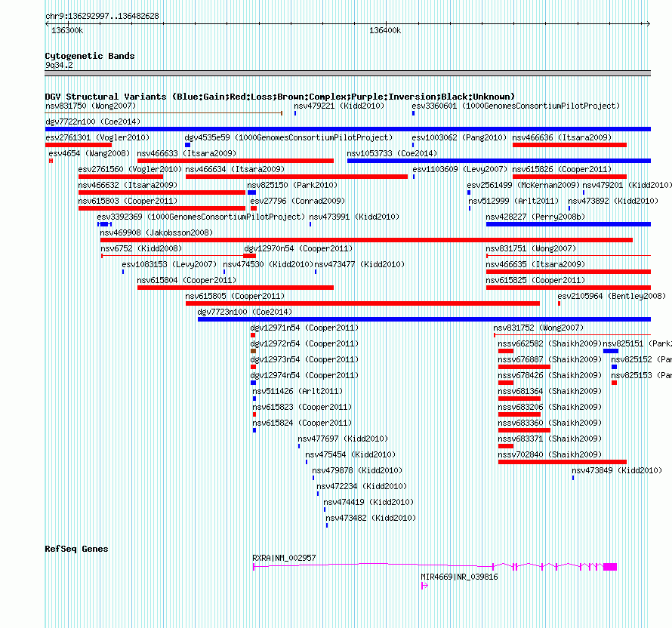Click the chr9:136292997..136482628 coordinates text
The height and width of the screenshot is (628, 672).
[x=102, y=16]
